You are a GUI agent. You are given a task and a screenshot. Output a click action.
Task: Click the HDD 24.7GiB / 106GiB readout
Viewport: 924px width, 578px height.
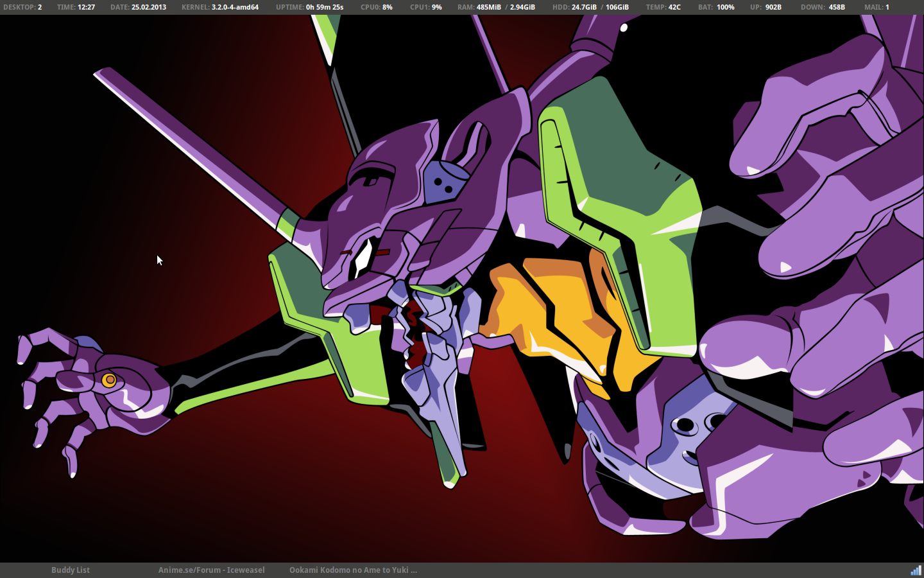tap(590, 7)
